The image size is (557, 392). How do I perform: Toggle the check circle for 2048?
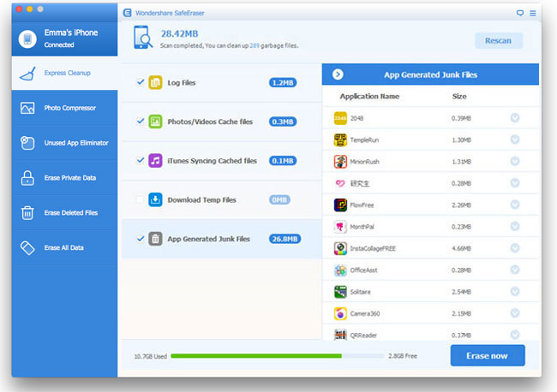point(515,118)
